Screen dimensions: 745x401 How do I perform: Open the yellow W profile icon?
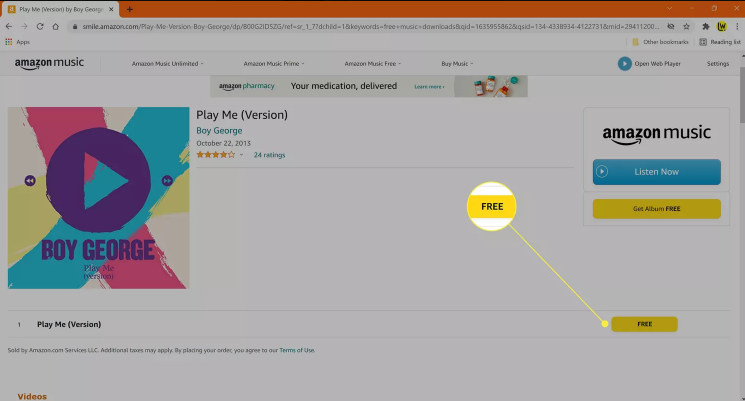(722, 27)
